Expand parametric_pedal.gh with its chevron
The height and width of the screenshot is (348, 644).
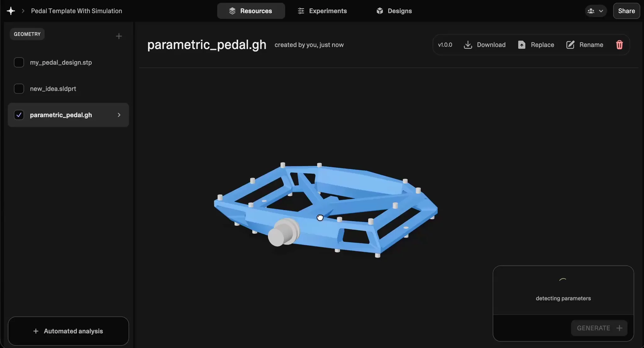pos(119,115)
